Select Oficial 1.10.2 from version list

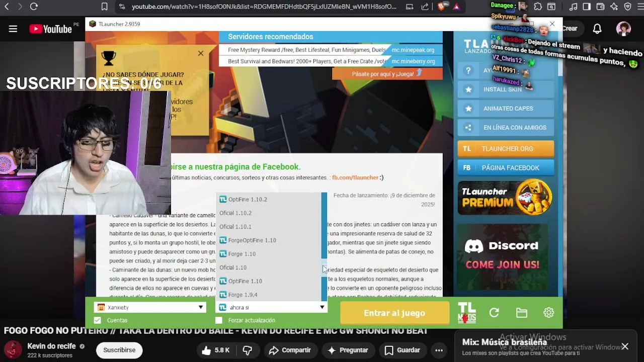click(269, 213)
